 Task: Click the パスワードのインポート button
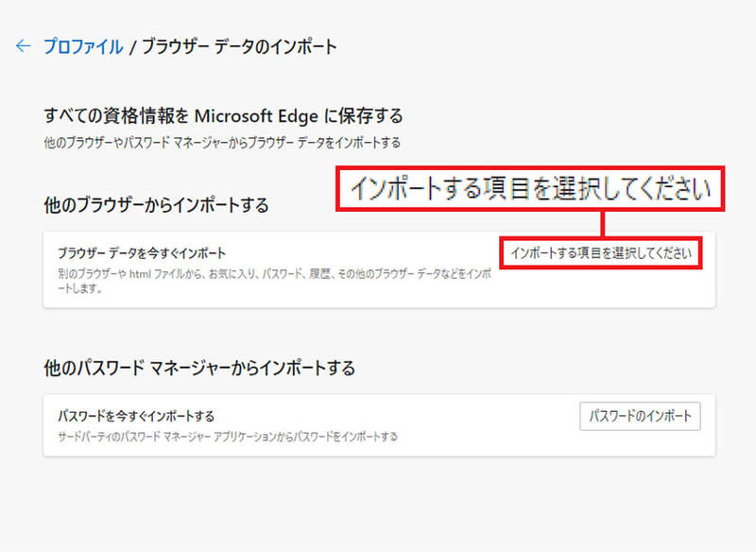tap(640, 416)
